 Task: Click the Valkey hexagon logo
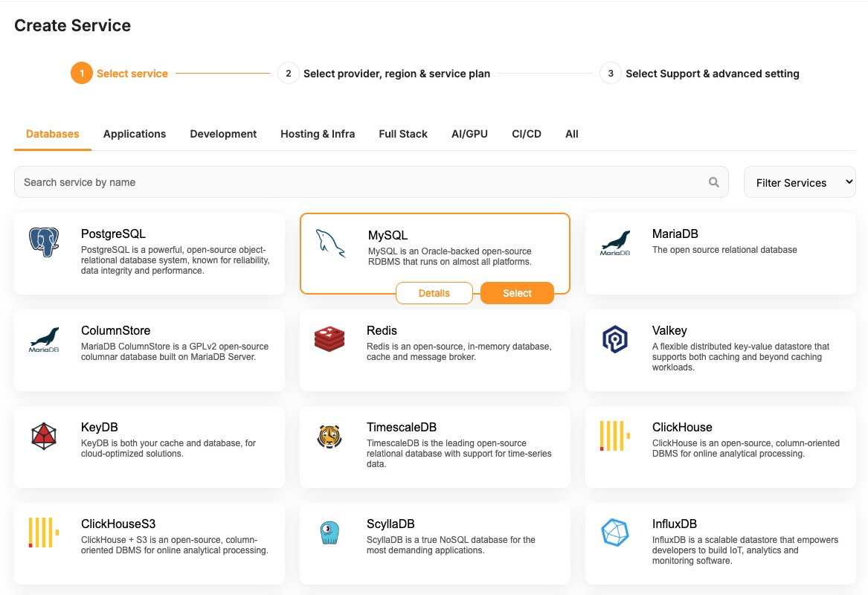tap(614, 339)
